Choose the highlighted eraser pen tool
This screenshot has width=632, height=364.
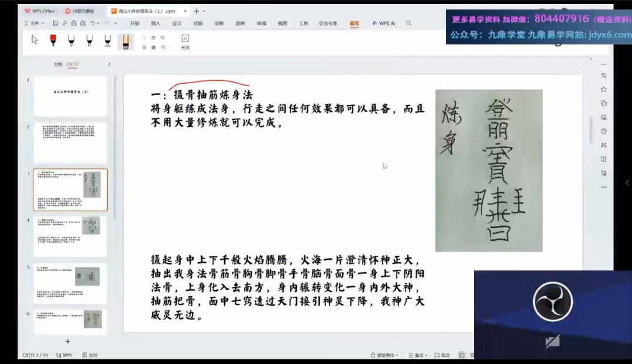[x=124, y=40]
